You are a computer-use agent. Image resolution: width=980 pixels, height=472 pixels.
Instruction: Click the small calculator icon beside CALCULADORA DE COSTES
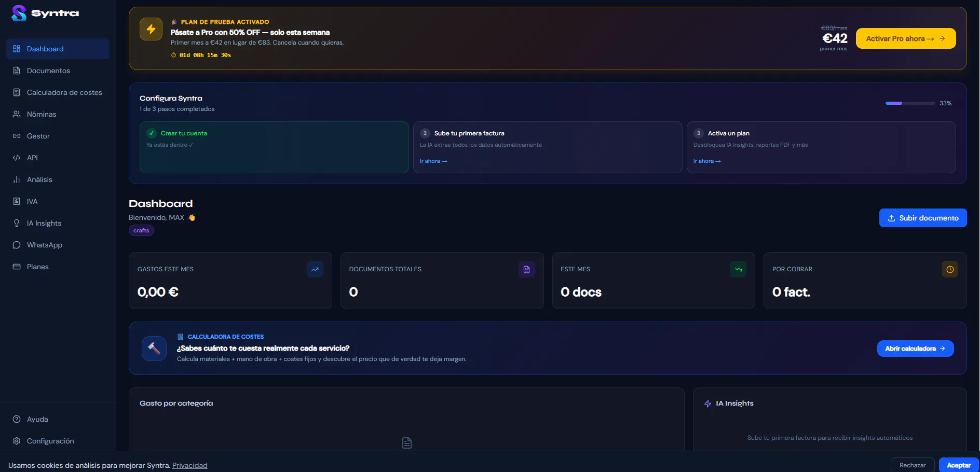point(180,337)
